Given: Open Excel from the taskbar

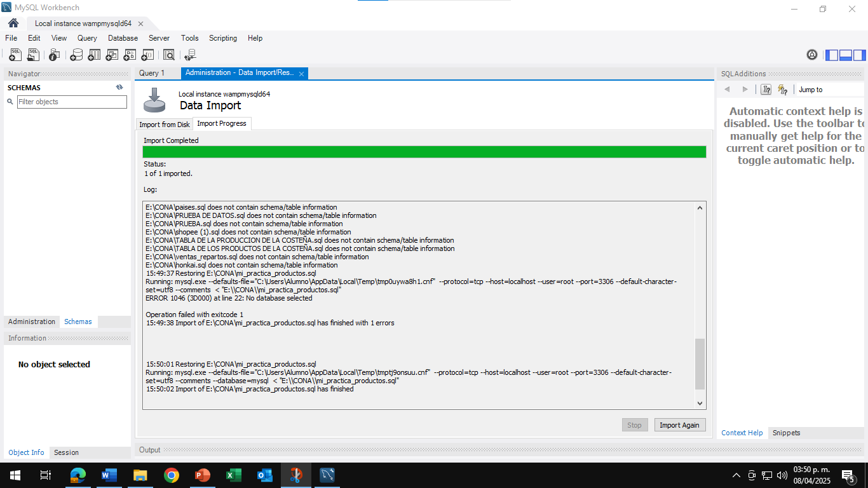Looking at the screenshot, I should point(234,475).
